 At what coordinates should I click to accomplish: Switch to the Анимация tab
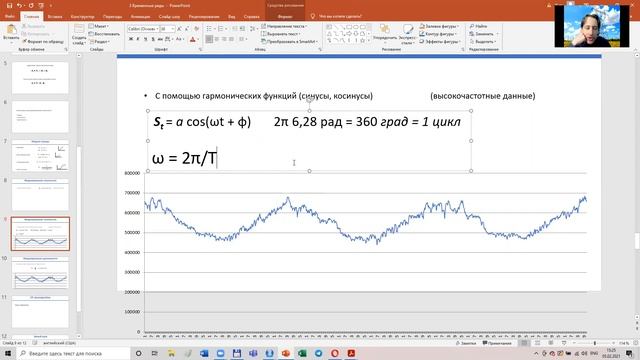coord(140,17)
